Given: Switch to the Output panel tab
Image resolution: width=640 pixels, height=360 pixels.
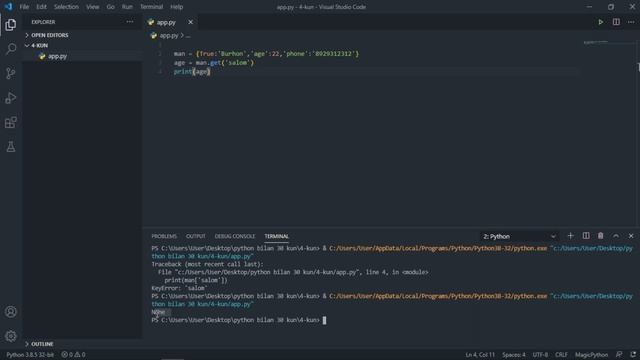Looking at the screenshot, I should (x=196, y=236).
